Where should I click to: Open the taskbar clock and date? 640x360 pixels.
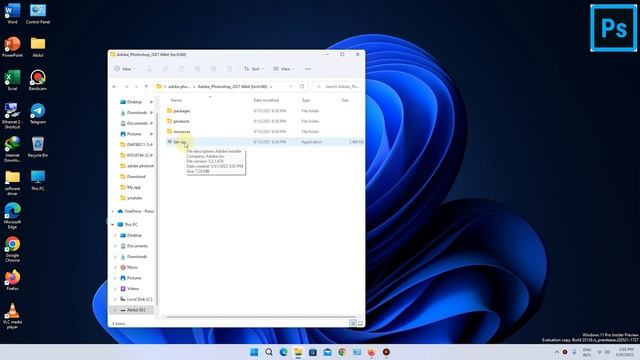625,352
